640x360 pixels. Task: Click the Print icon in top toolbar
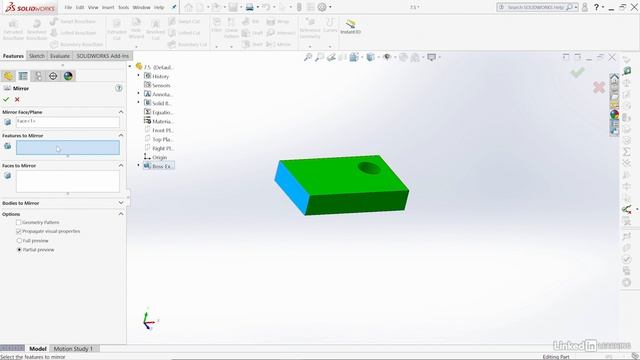(x=249, y=7)
